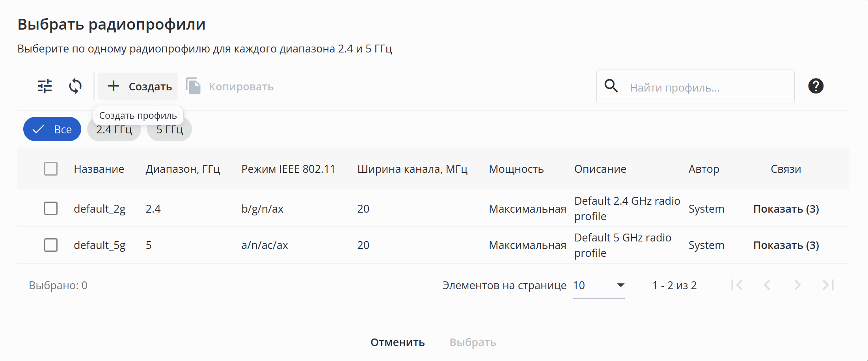The height and width of the screenshot is (361, 868).
Task: Click Показать (3) for default_5g
Action: (x=786, y=245)
